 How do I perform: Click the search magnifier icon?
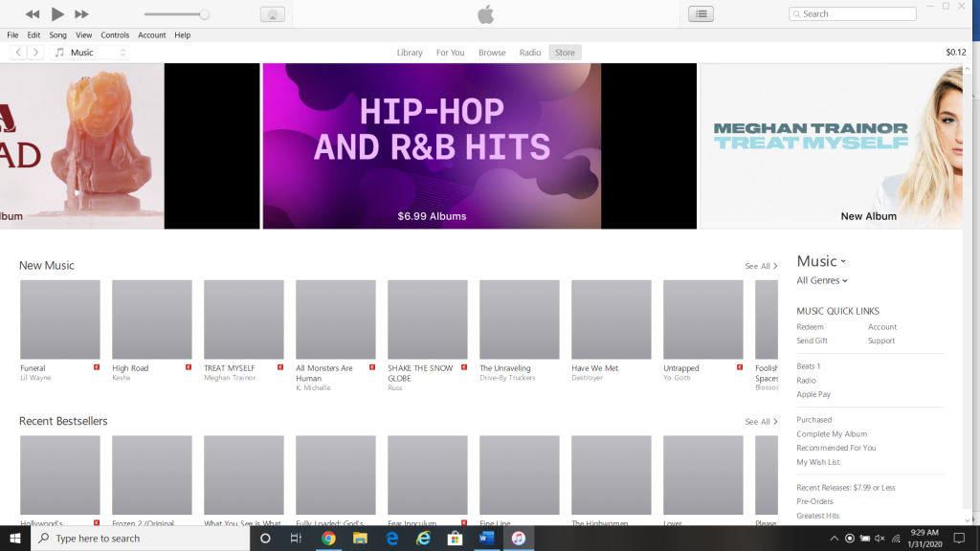click(797, 13)
